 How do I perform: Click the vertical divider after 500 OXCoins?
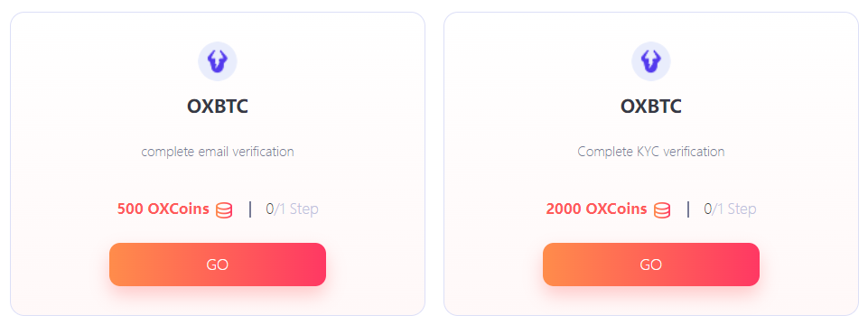(x=250, y=209)
